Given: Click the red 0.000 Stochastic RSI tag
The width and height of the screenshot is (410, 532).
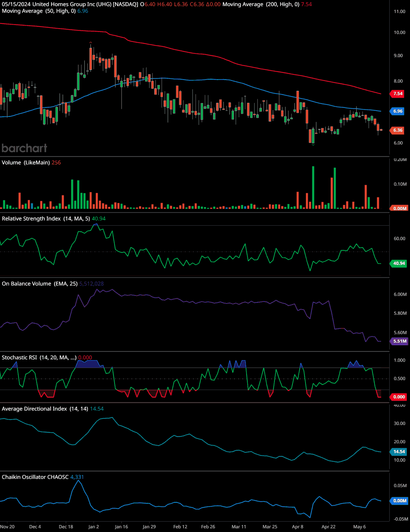Looking at the screenshot, I should pyautogui.click(x=398, y=397).
